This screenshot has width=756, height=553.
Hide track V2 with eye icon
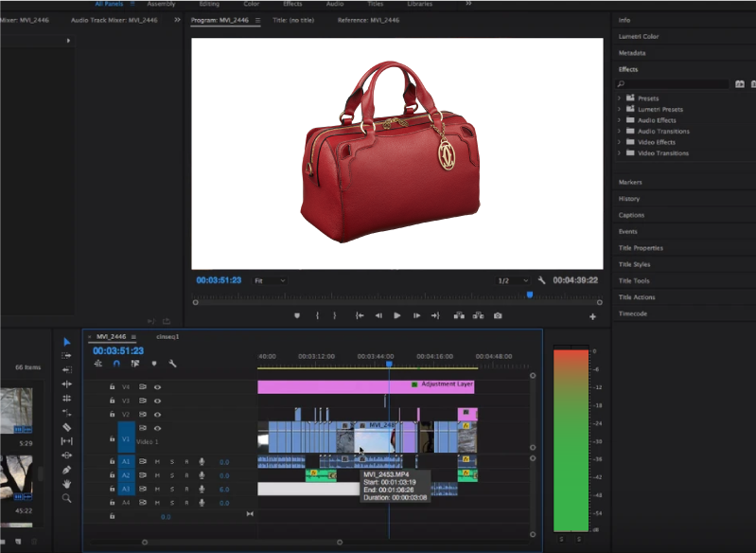[x=157, y=414]
